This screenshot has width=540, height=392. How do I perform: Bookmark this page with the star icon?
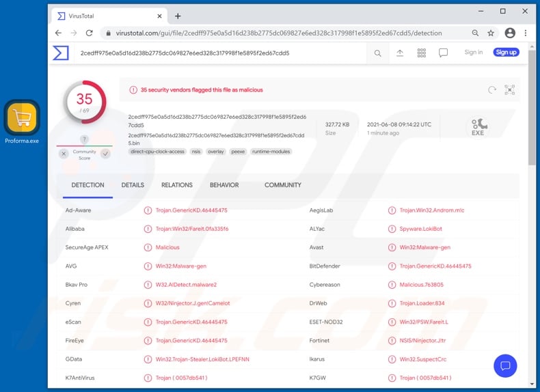click(491, 33)
